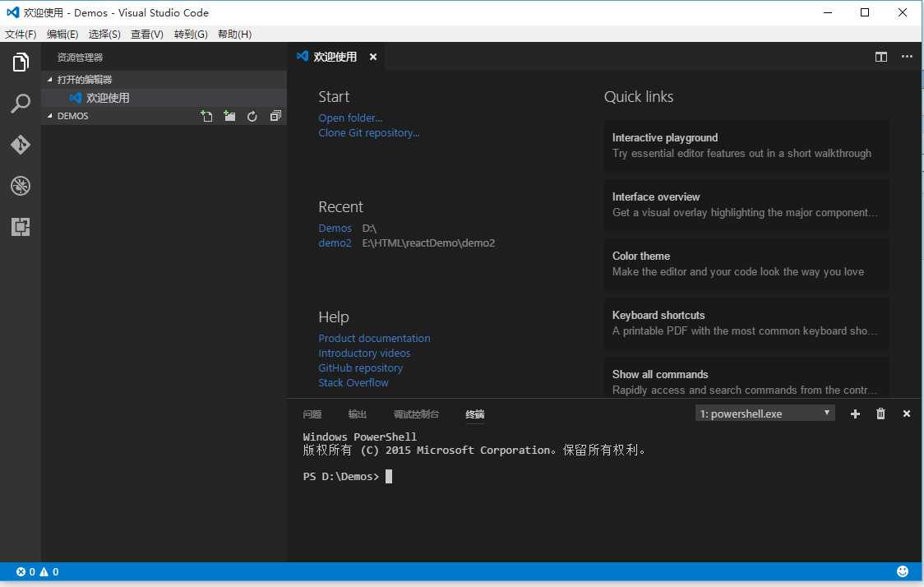The image size is (924, 587).
Task: Close the terminal panel
Action: coord(907,414)
